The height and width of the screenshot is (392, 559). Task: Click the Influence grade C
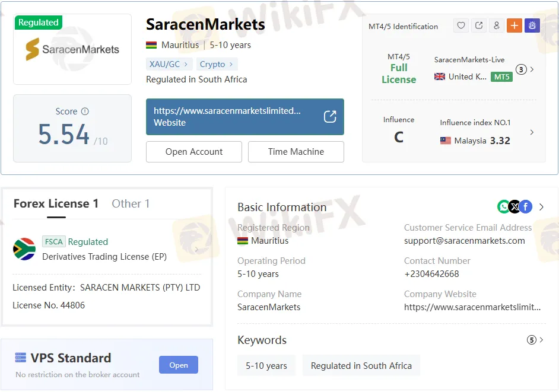point(399,137)
